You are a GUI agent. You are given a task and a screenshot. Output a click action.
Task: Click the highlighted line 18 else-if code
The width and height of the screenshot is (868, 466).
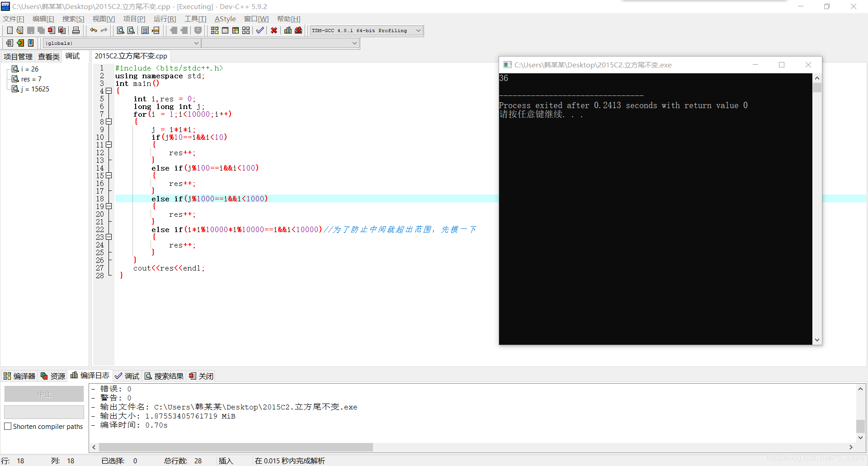point(210,199)
